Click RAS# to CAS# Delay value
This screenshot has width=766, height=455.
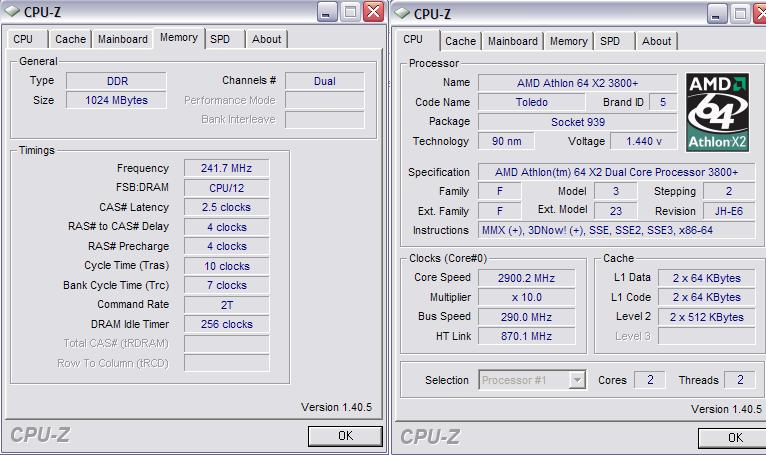[226, 227]
